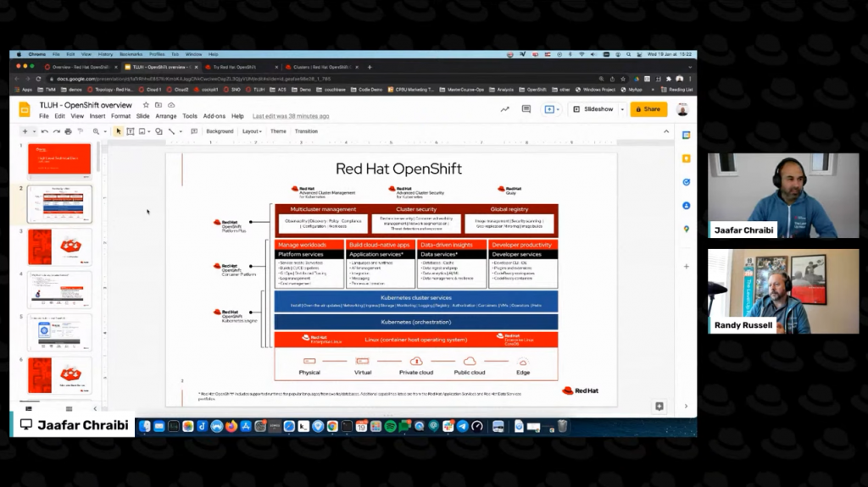The image size is (868, 487).
Task: Open the Google Keep side panel icon
Action: [x=687, y=158]
